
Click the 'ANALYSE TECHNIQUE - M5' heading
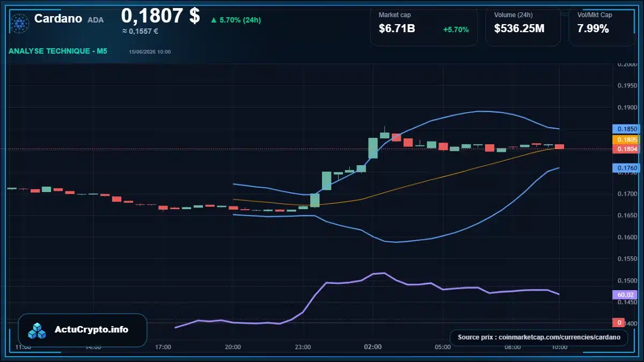point(58,51)
